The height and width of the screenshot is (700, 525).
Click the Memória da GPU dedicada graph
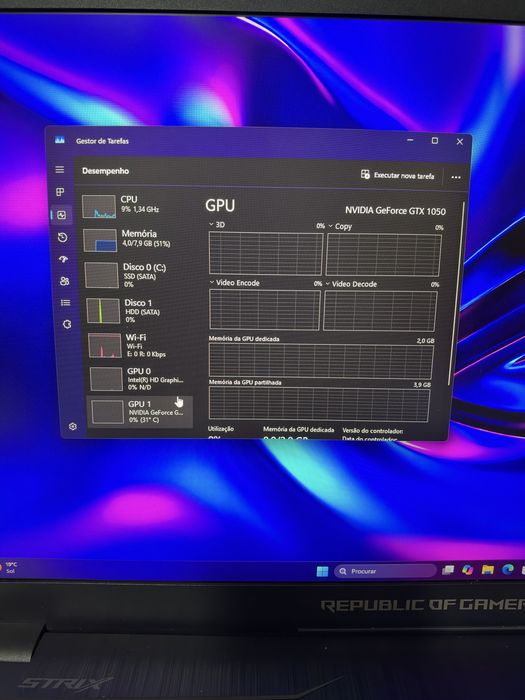point(321,361)
